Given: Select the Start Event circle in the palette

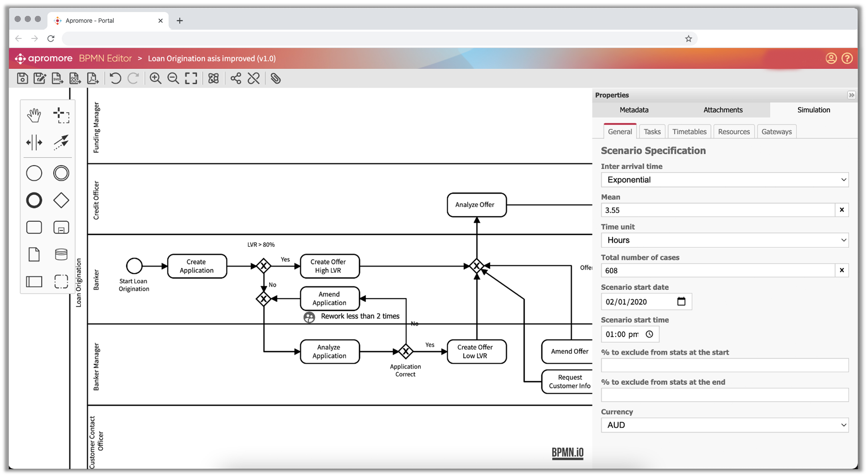Looking at the screenshot, I should click(34, 173).
